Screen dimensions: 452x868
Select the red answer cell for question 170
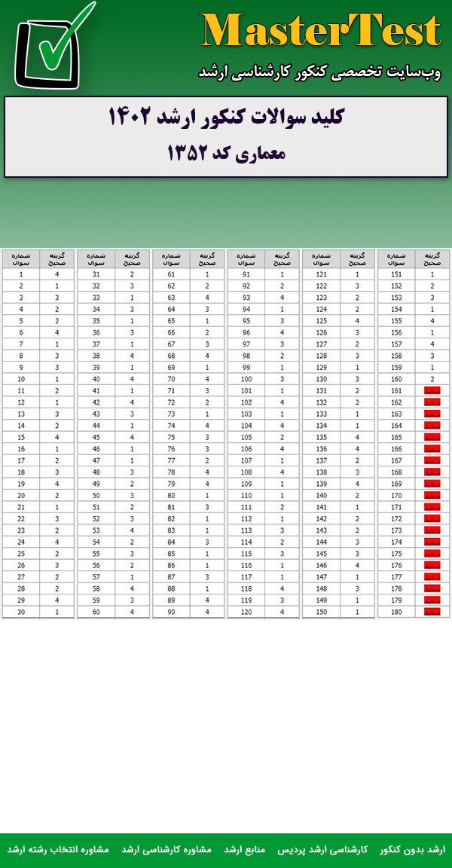432,496
